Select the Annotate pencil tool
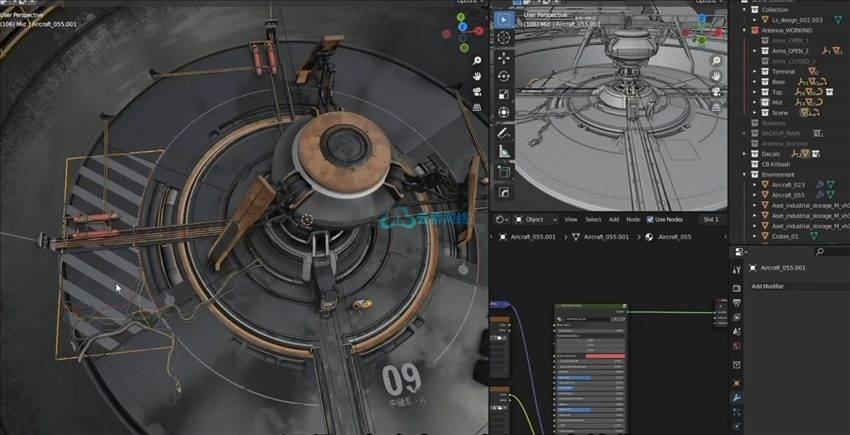 (504, 133)
